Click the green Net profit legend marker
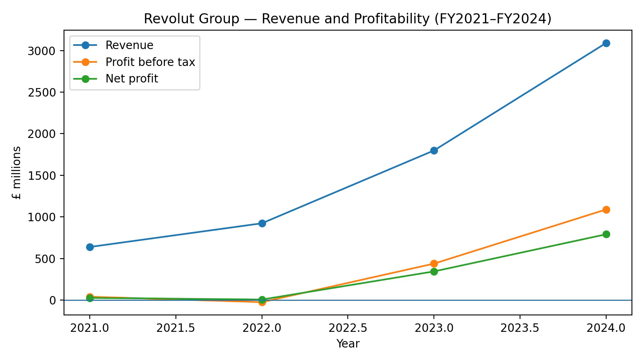This screenshot has width=644, height=362. pos(85,78)
